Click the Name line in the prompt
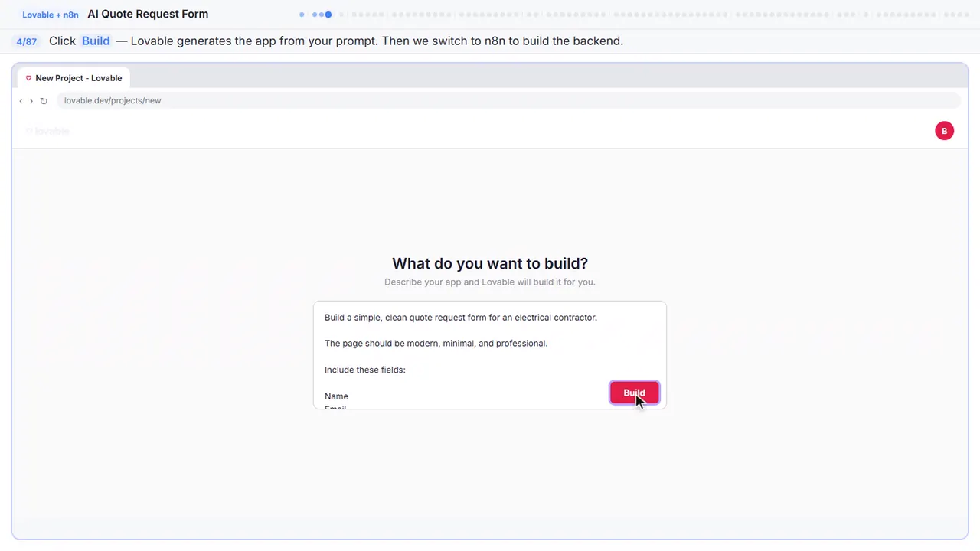980x551 pixels. pos(336,396)
